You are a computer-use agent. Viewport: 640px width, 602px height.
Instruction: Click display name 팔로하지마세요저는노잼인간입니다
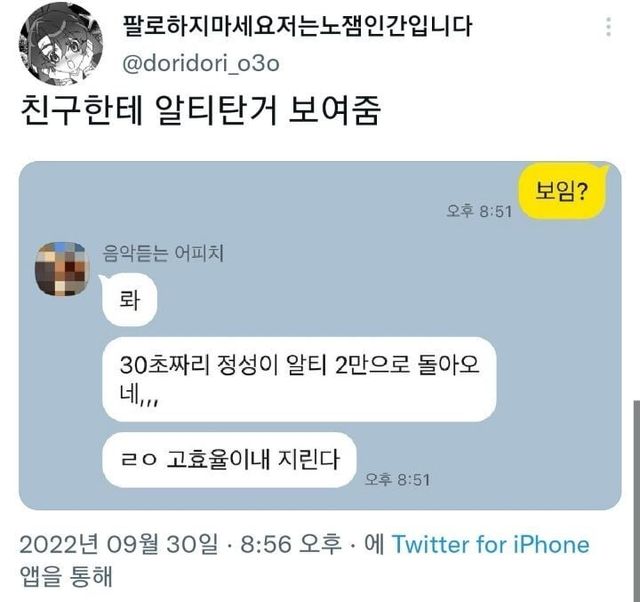(297, 26)
